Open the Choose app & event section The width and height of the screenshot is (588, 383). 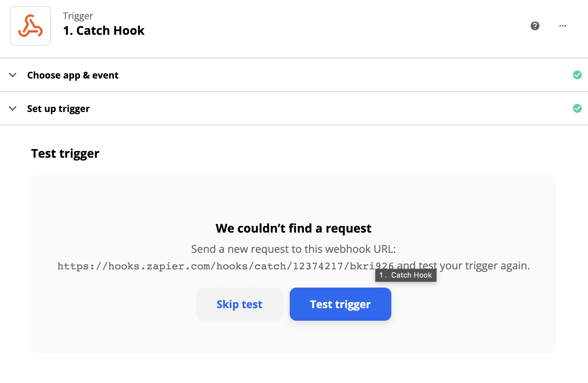294,75
